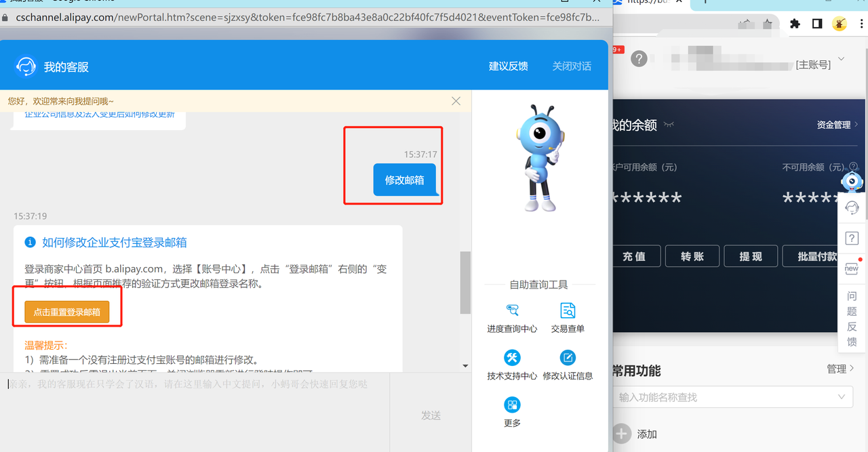Click the 转账 transfer button
Image resolution: width=868 pixels, height=452 pixels.
pos(692,256)
